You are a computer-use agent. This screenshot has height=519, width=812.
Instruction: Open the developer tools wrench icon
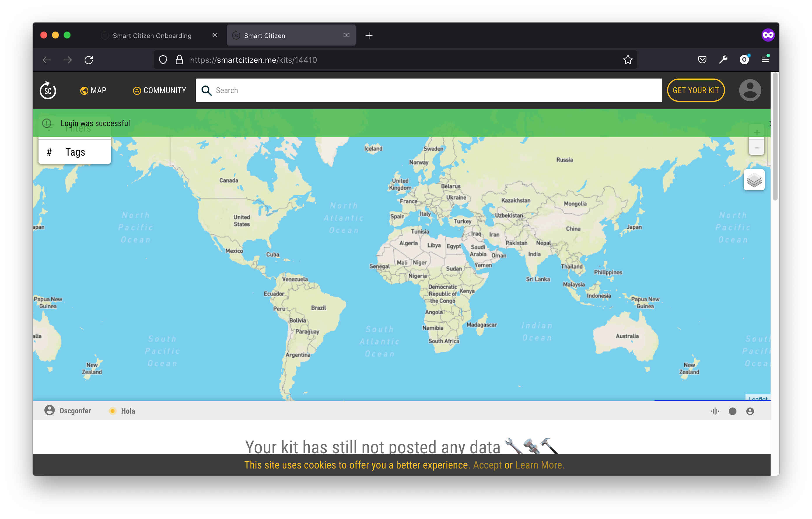[723, 60]
